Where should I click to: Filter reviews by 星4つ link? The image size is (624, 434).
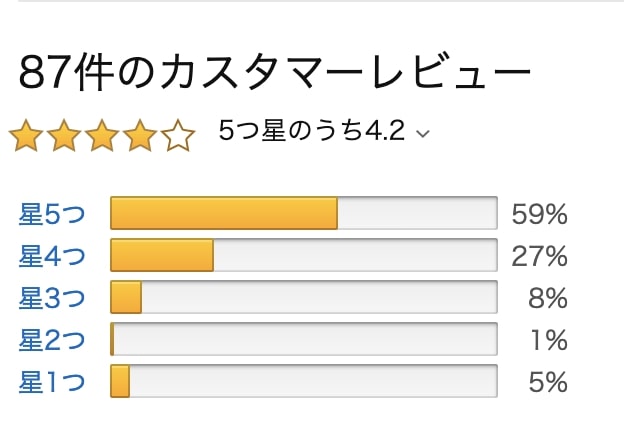52,256
